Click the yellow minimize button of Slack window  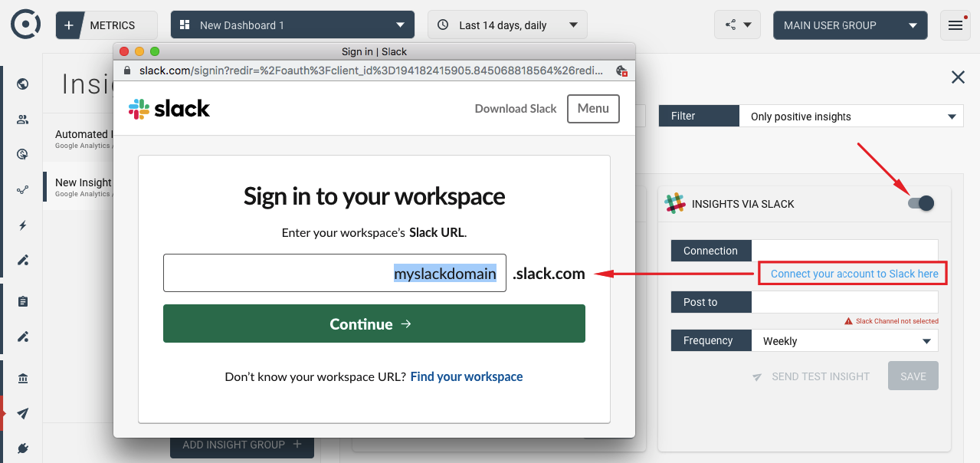(139, 51)
